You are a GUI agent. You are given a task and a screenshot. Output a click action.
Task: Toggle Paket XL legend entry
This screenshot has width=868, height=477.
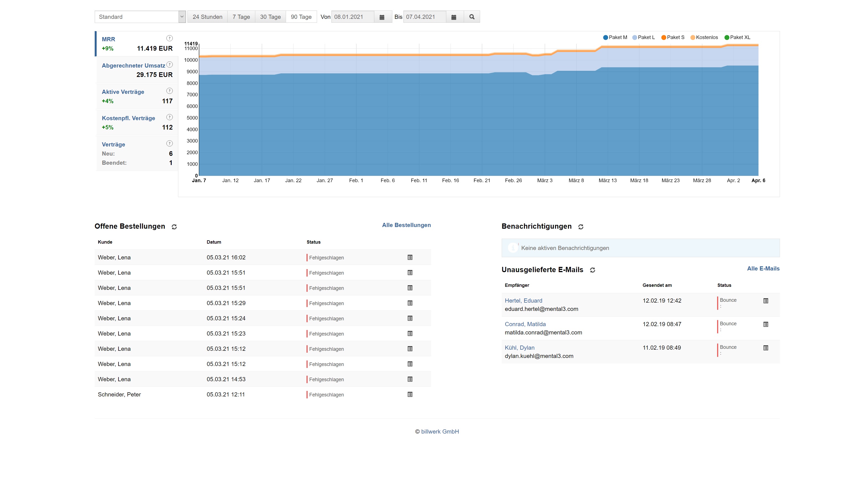click(x=737, y=37)
